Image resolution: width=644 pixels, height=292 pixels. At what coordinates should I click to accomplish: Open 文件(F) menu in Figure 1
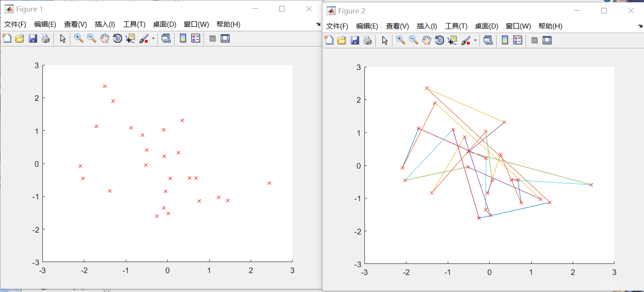click(15, 24)
